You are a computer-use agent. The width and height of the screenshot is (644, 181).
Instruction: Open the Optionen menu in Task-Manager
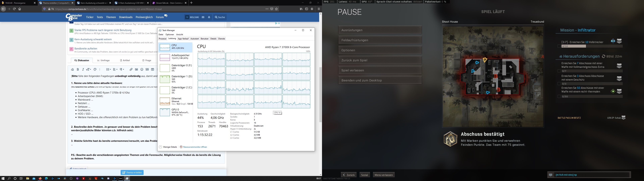[170, 35]
